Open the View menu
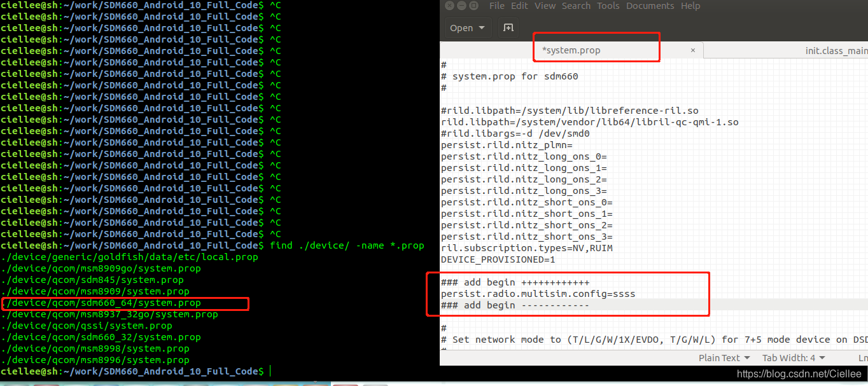 click(545, 6)
